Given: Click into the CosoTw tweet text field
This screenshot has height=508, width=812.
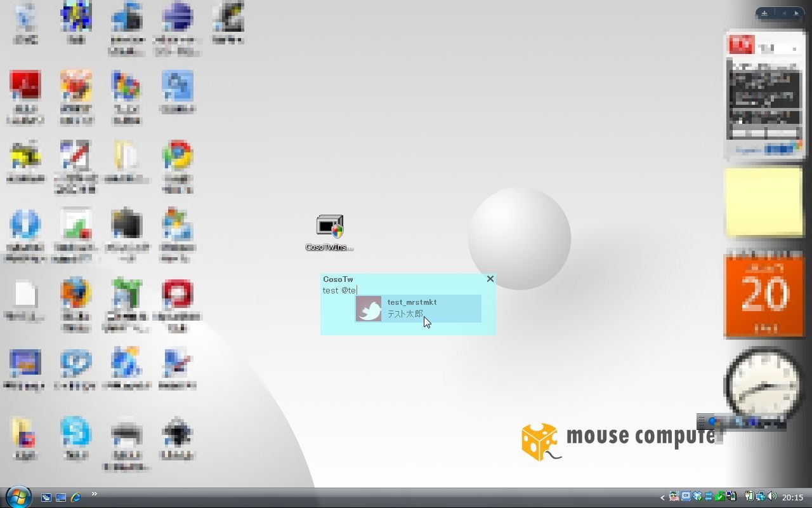Looking at the screenshot, I should [408, 290].
